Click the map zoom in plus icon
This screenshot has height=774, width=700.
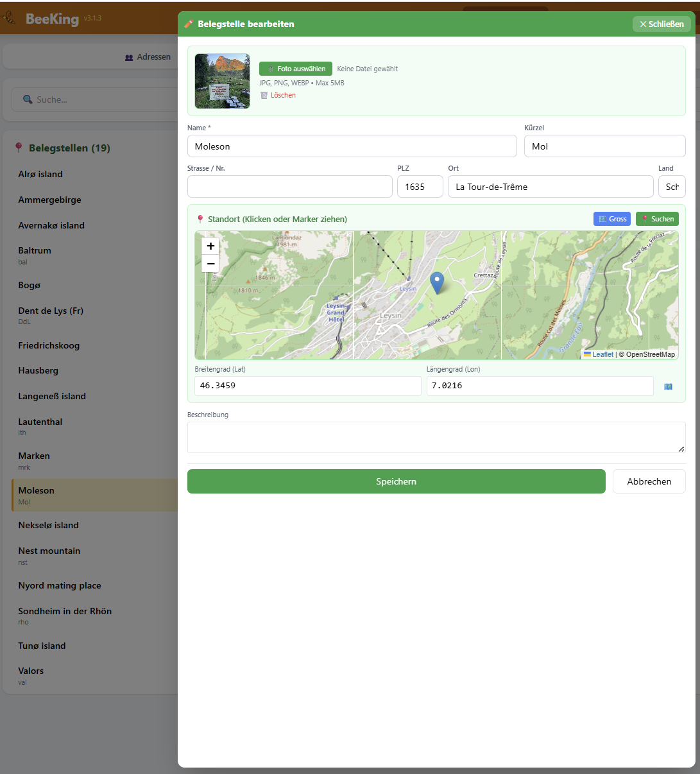[x=210, y=246]
